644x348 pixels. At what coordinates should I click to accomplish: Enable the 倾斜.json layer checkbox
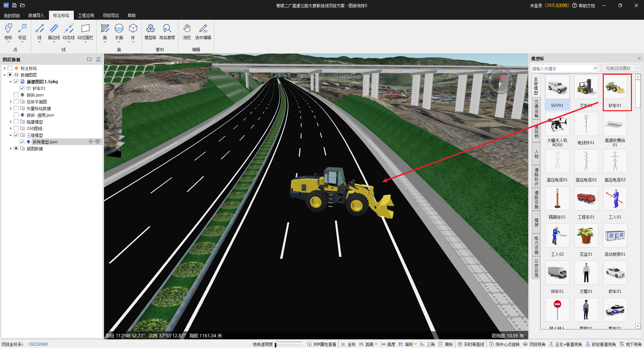[x=16, y=95]
